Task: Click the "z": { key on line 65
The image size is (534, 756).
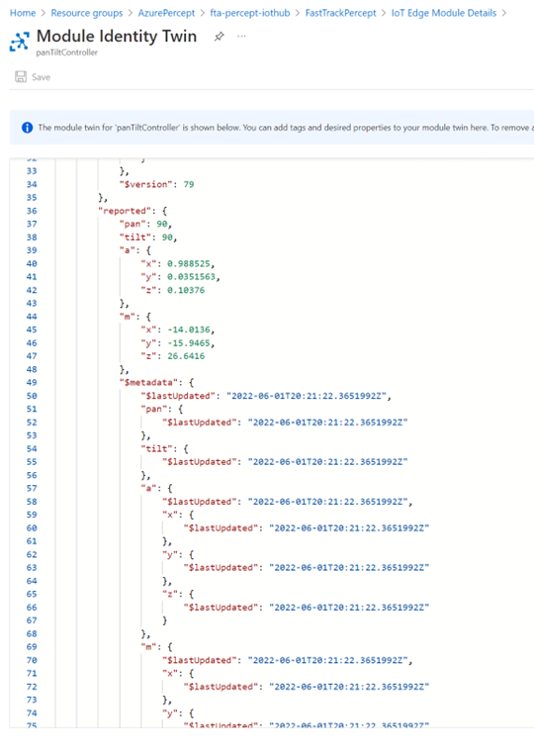Action: (178, 594)
